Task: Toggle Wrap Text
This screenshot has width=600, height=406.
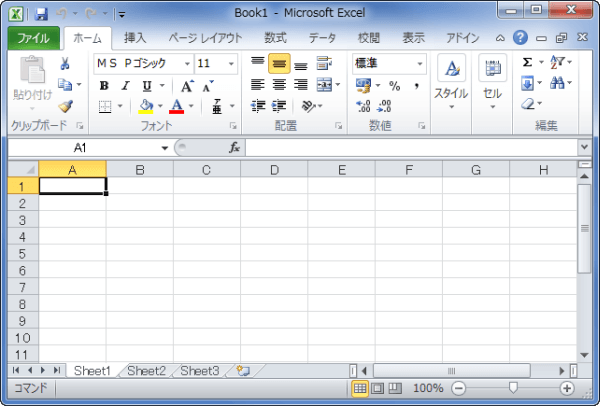Action: pyautogui.click(x=324, y=64)
